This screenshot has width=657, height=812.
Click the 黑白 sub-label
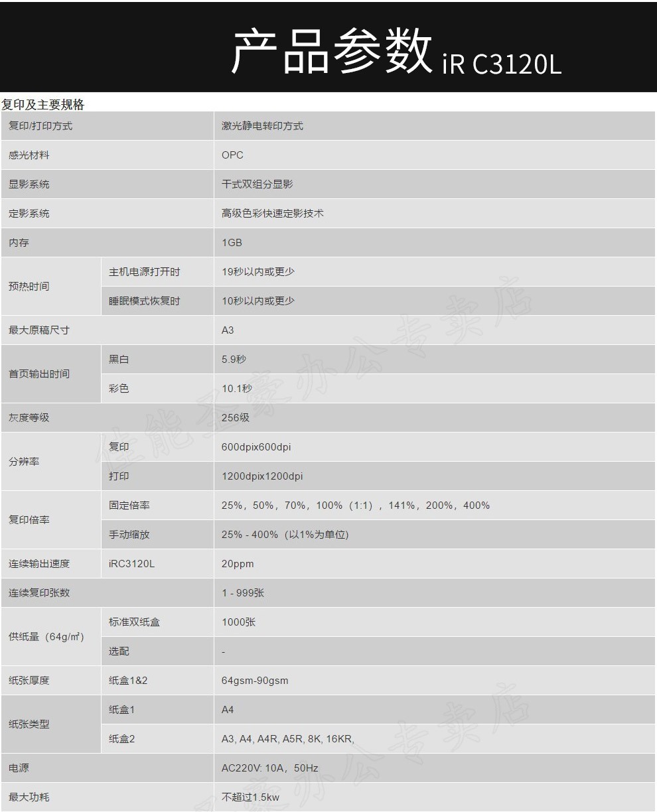pos(119,359)
